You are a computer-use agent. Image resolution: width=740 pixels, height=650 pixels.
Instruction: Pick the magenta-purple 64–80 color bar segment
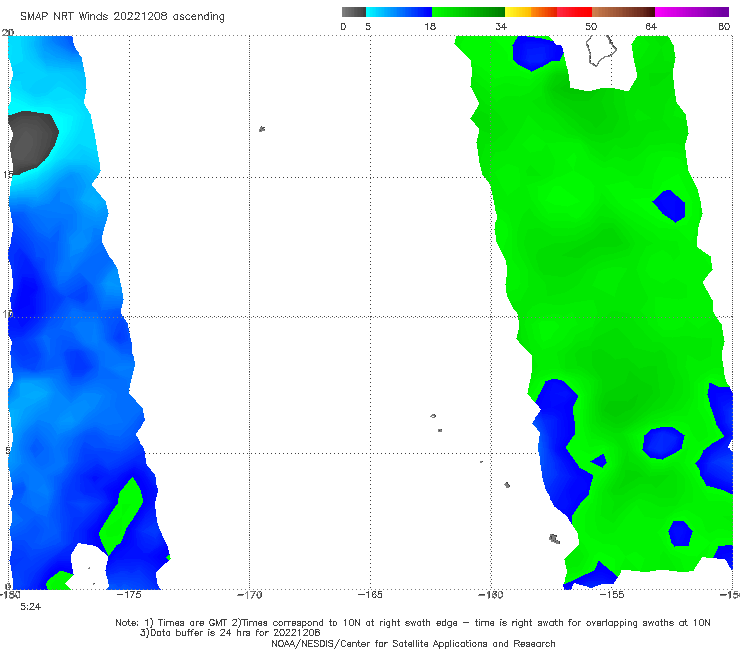pos(692,12)
